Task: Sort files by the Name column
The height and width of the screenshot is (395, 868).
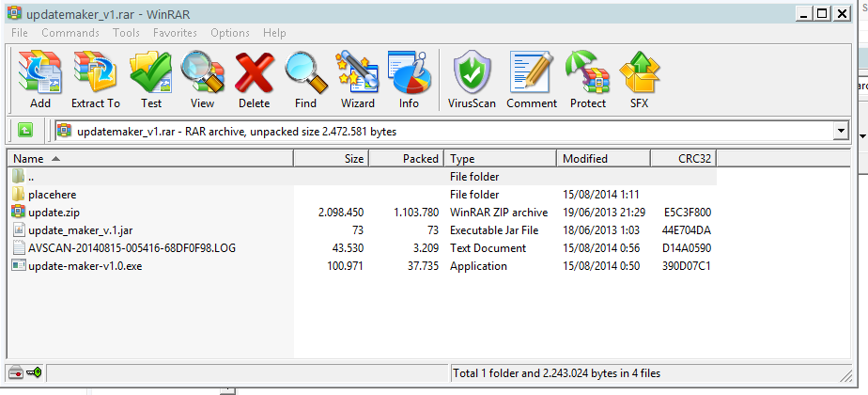Action: (150, 158)
